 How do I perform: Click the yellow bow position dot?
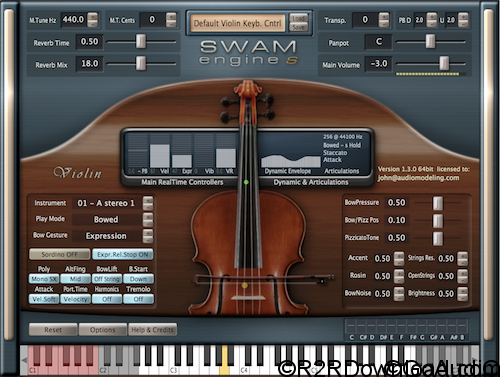tap(245, 285)
